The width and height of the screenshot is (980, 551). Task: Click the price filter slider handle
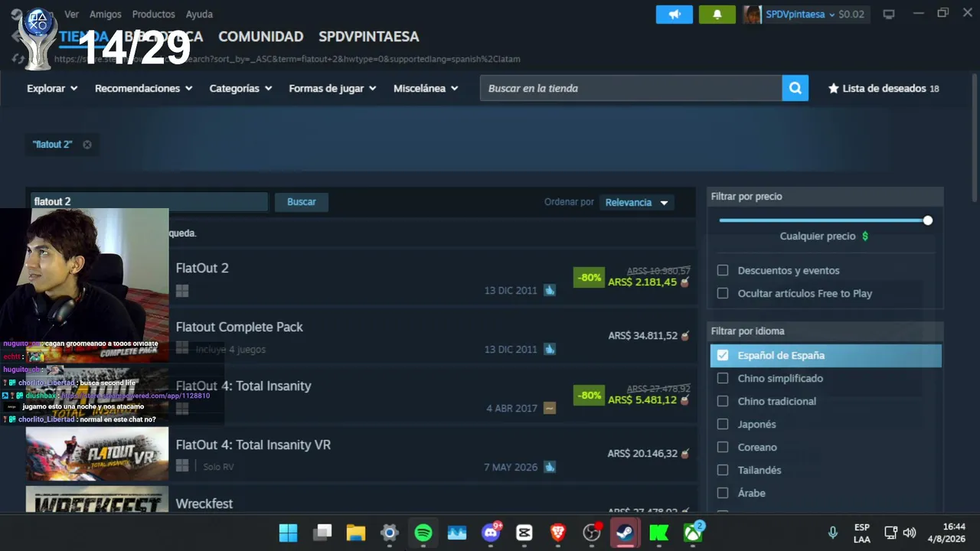point(928,220)
